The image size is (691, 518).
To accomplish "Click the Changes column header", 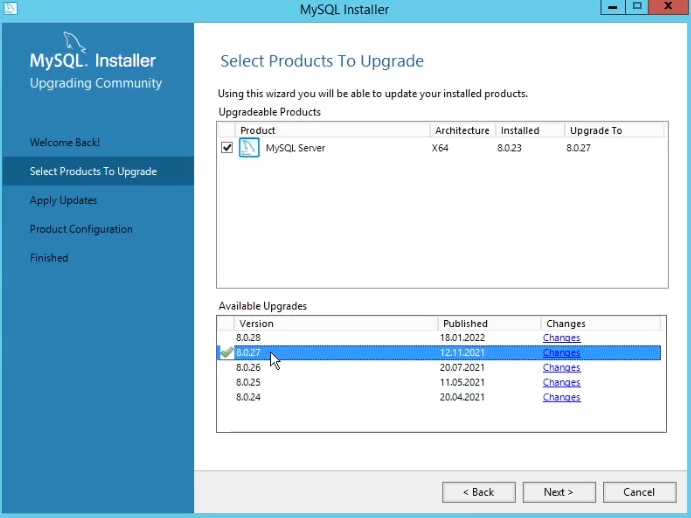I will click(601, 324).
